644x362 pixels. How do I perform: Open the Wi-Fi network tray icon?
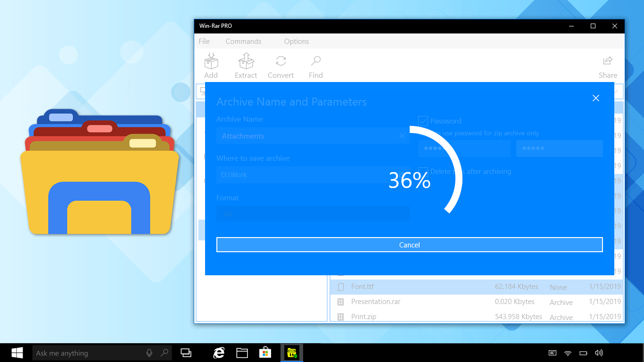(568, 353)
